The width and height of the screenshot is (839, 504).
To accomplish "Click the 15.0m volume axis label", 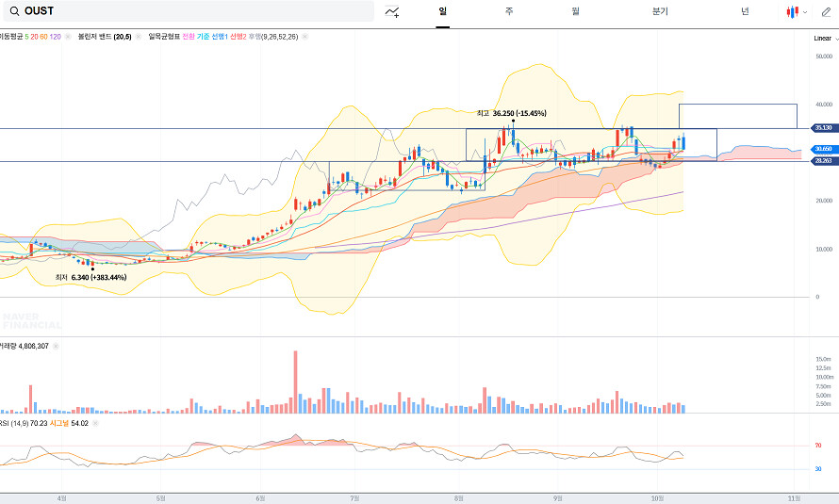I will tap(824, 359).
